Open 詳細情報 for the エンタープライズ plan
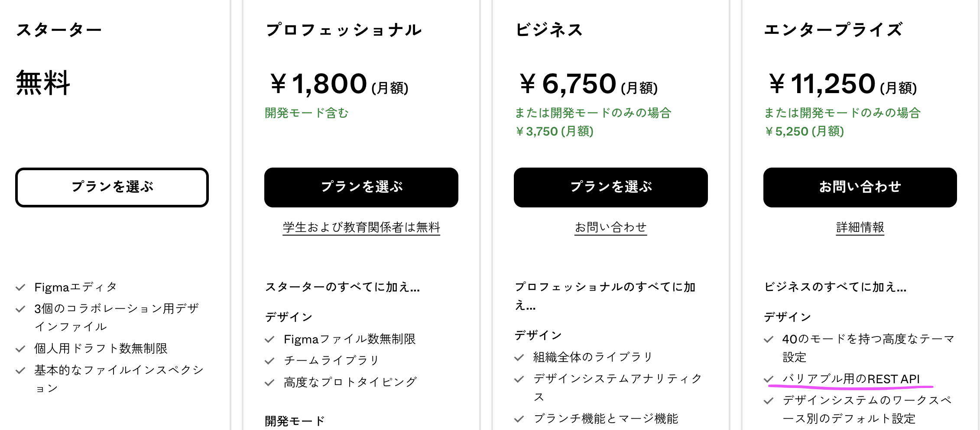980x430 pixels. pos(860,226)
